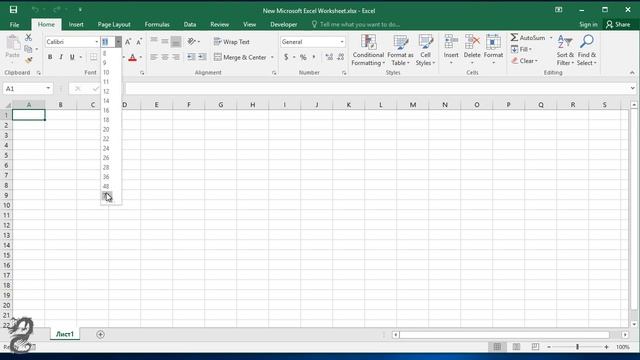Copy with the clipboard copy icon

(x=28, y=49)
